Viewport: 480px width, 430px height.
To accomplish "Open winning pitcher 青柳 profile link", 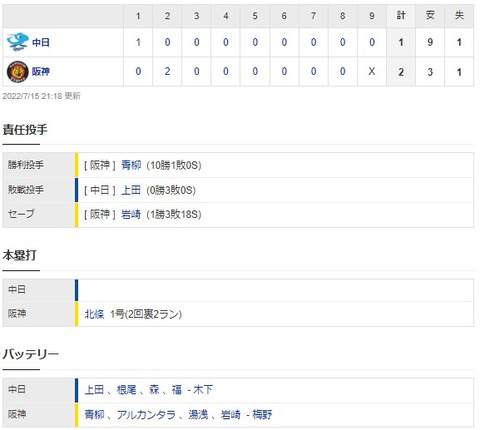I will pos(131,165).
